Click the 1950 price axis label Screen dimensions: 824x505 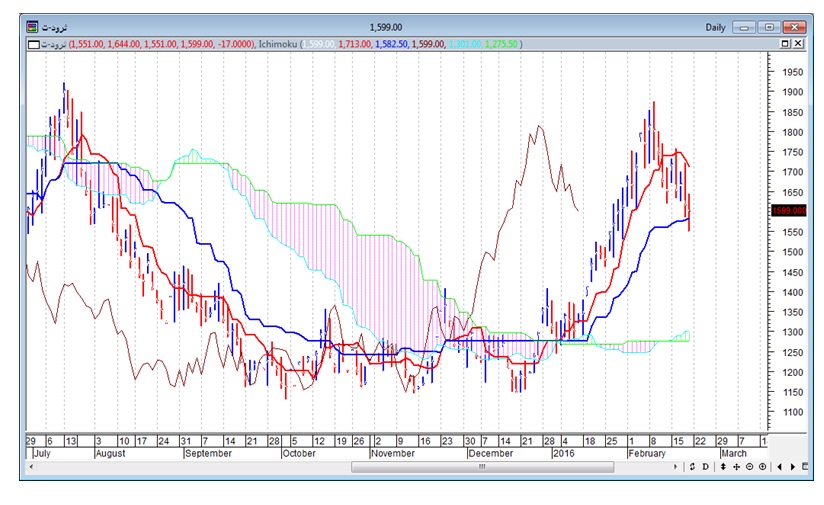[x=792, y=72]
